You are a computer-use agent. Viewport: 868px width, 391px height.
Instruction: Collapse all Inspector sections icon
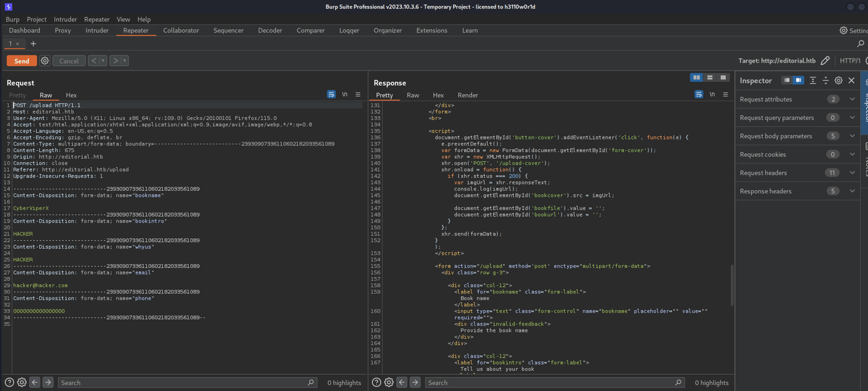point(825,80)
